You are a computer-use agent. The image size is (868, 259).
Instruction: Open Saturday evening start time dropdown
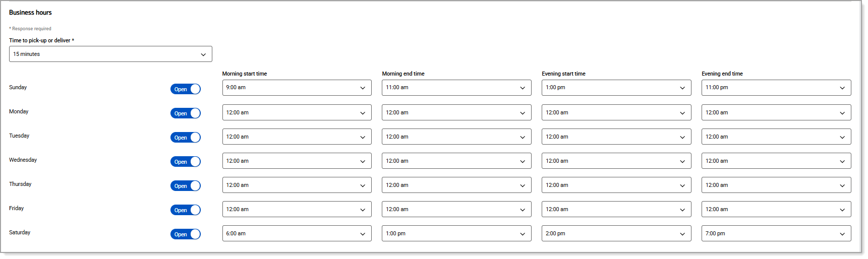point(616,233)
